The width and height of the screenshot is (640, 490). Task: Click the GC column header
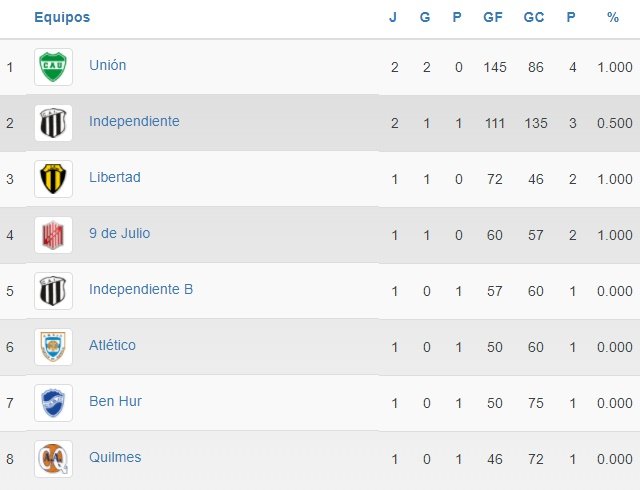click(534, 17)
